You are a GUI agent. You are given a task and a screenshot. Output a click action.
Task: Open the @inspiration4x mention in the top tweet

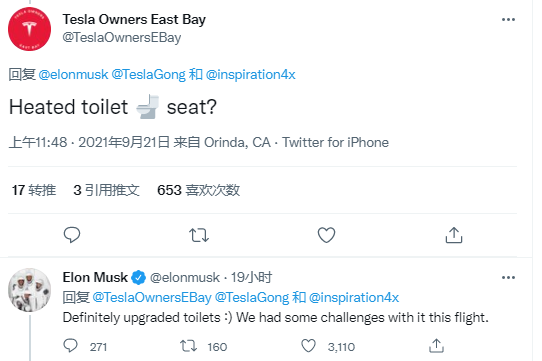(x=251, y=74)
